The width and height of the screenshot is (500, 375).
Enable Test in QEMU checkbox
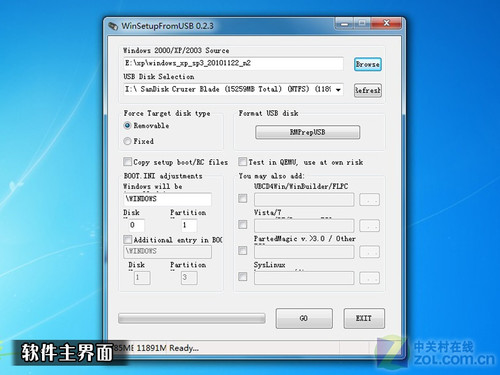pos(242,162)
